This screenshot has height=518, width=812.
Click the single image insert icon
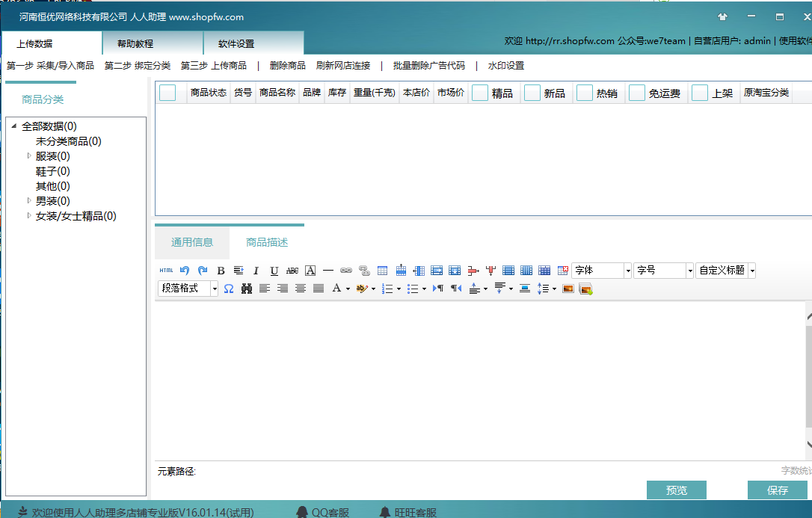568,289
